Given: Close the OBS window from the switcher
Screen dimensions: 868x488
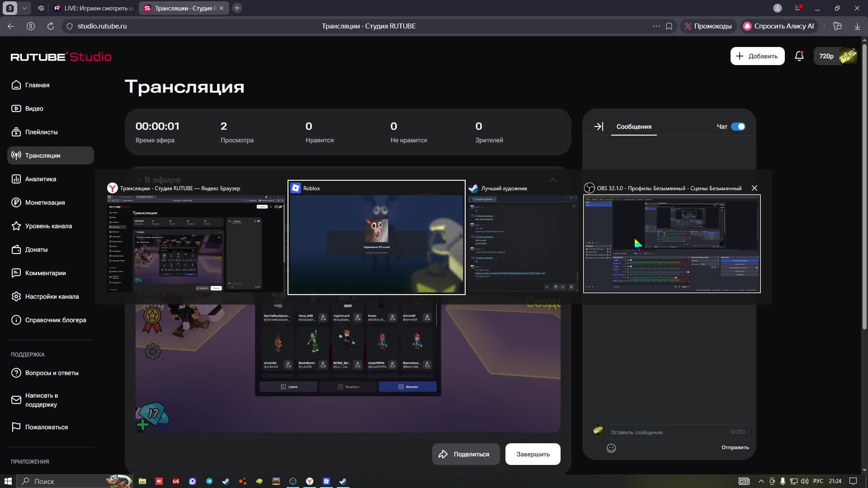Looking at the screenshot, I should pos(755,188).
